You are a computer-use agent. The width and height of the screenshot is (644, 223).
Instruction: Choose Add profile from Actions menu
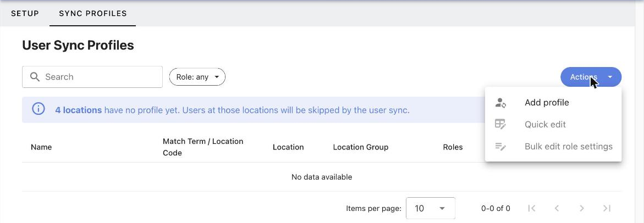click(x=553, y=103)
